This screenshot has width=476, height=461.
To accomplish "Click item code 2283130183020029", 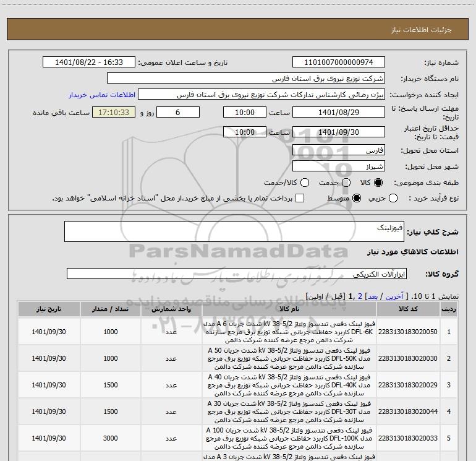I will pos(408,385).
